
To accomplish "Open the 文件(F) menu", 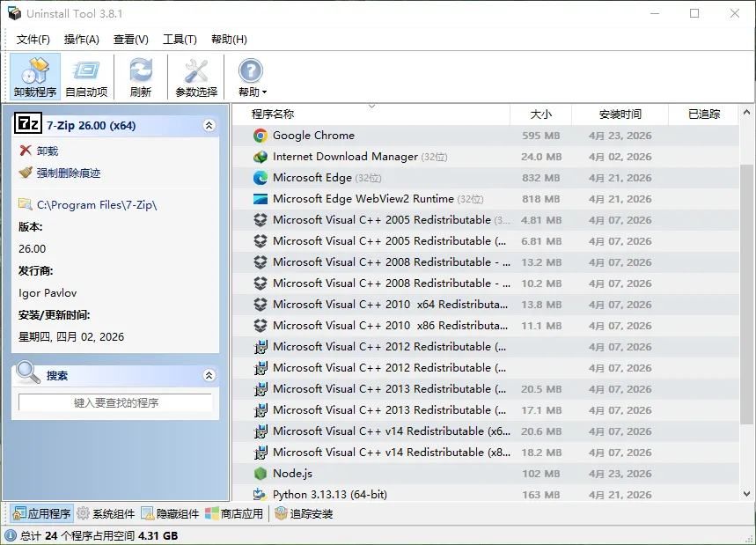I will tap(33, 40).
